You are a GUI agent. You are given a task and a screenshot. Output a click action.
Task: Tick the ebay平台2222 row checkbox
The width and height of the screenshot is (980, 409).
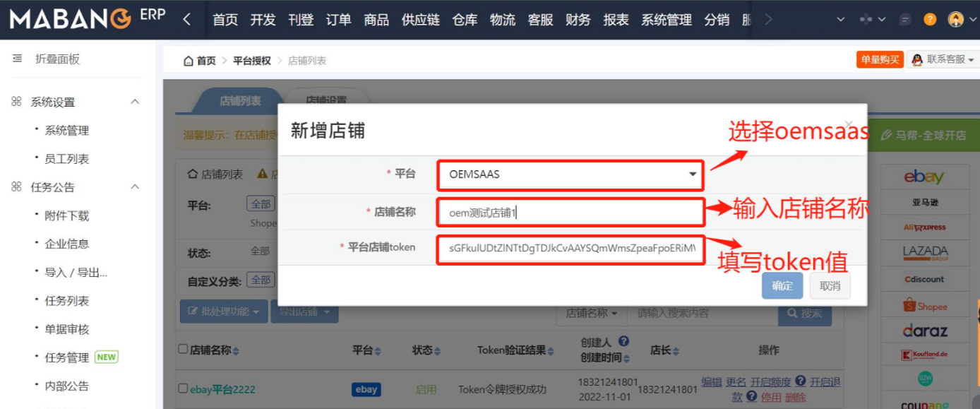184,389
